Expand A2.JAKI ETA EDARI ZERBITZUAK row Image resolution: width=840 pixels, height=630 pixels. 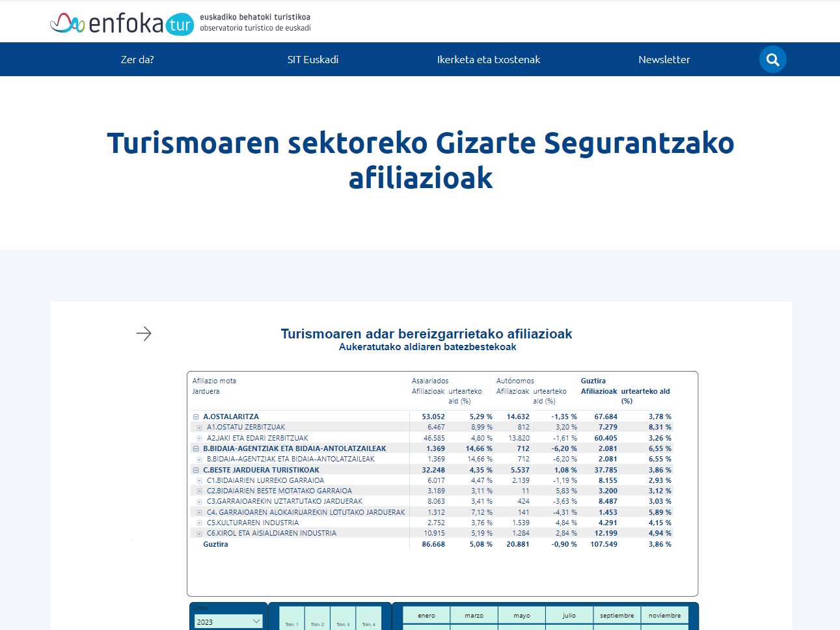pyautogui.click(x=200, y=438)
